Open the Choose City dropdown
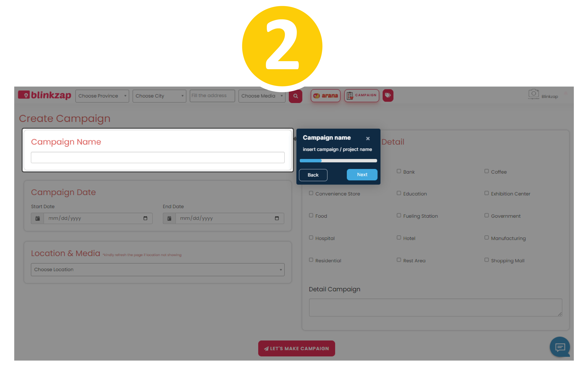 [159, 96]
